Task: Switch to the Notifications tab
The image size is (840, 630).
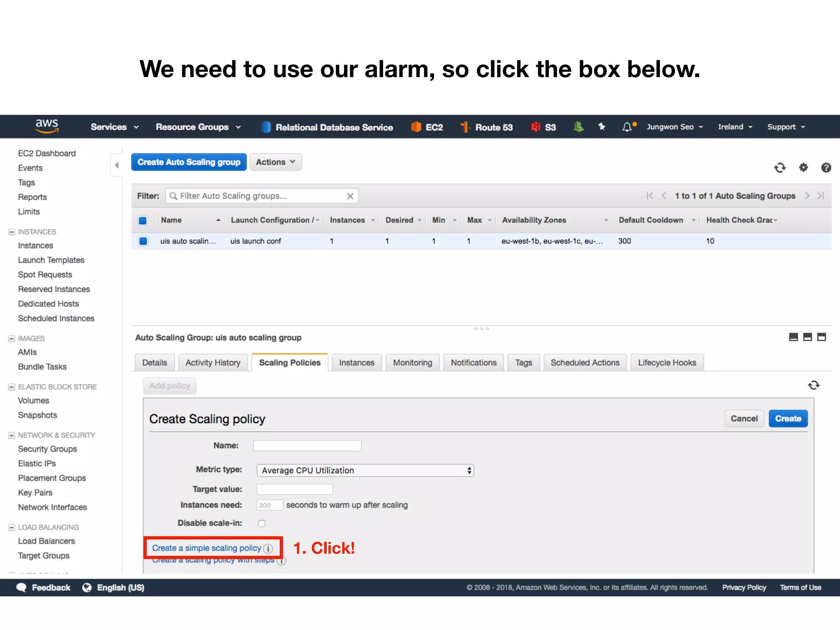Action: (x=473, y=363)
